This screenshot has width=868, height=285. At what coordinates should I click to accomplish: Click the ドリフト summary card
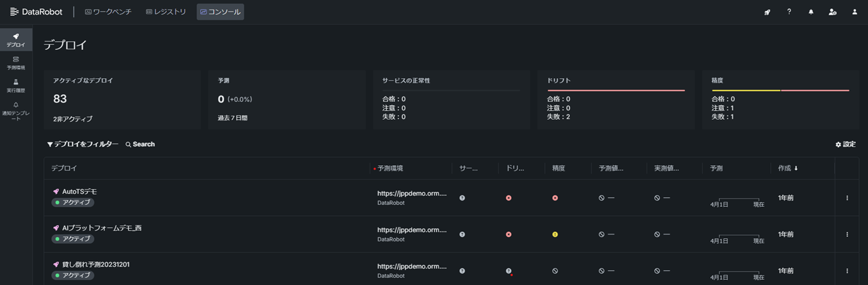tap(616, 100)
